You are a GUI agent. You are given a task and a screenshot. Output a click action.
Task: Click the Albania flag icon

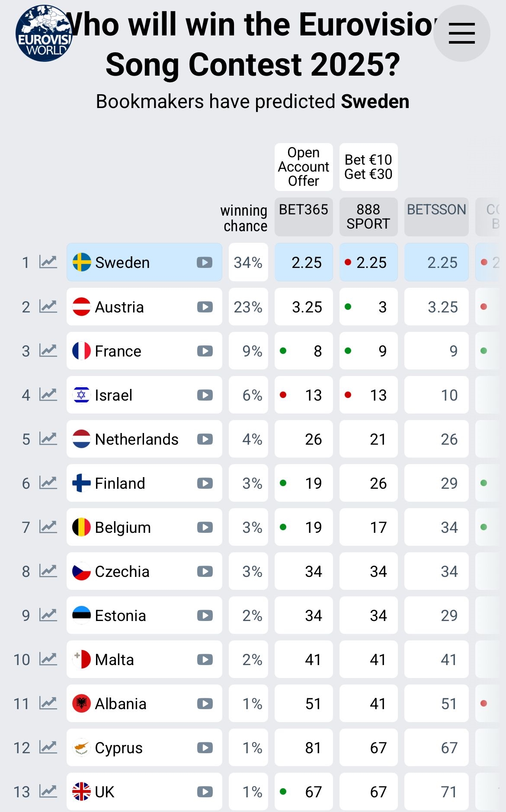(81, 704)
